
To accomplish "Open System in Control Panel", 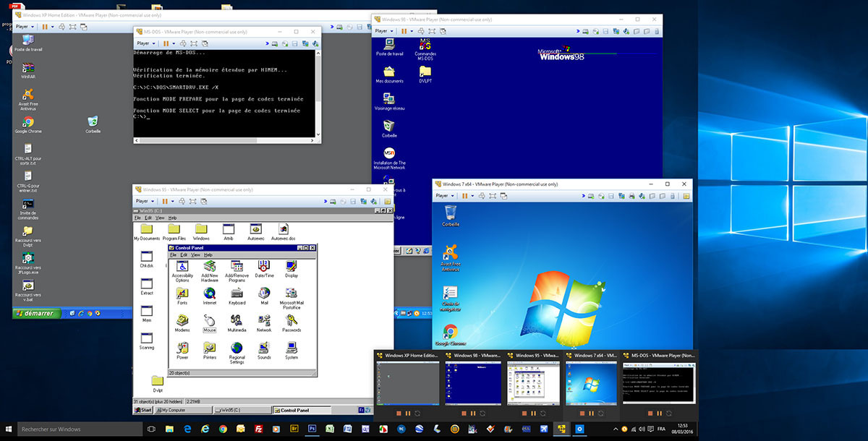I will (292, 351).
